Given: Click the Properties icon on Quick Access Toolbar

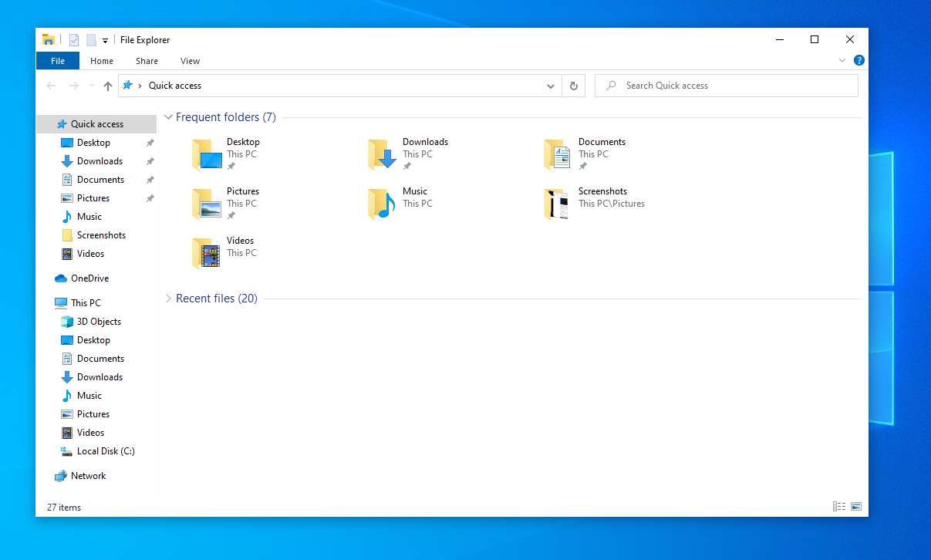Looking at the screenshot, I should [x=73, y=39].
